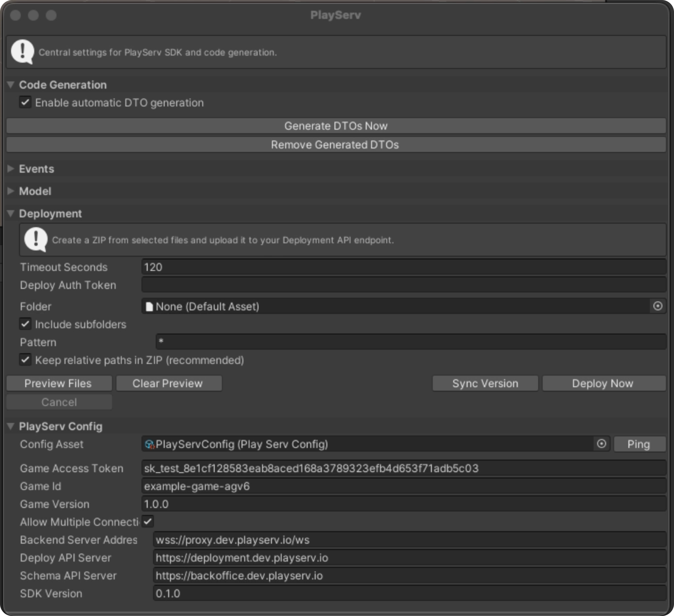This screenshot has width=674, height=616.
Task: Toggle Keep relative paths in ZIP
Action: [x=25, y=360]
